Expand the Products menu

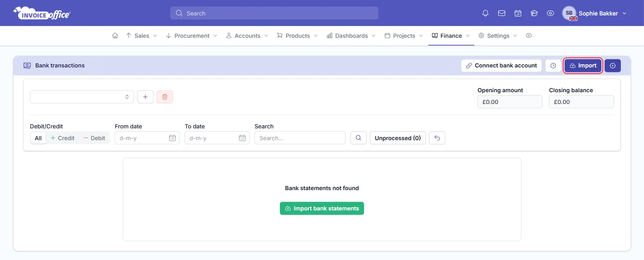coord(297,36)
